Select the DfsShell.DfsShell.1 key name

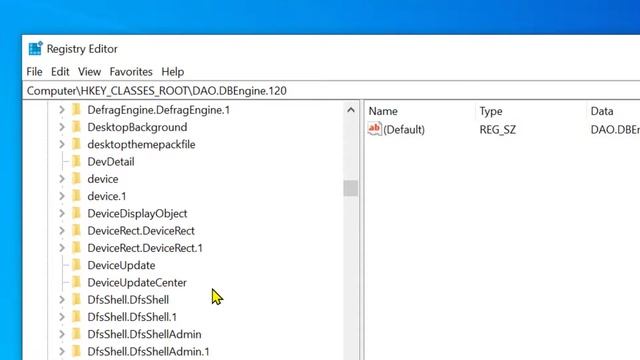(x=132, y=317)
